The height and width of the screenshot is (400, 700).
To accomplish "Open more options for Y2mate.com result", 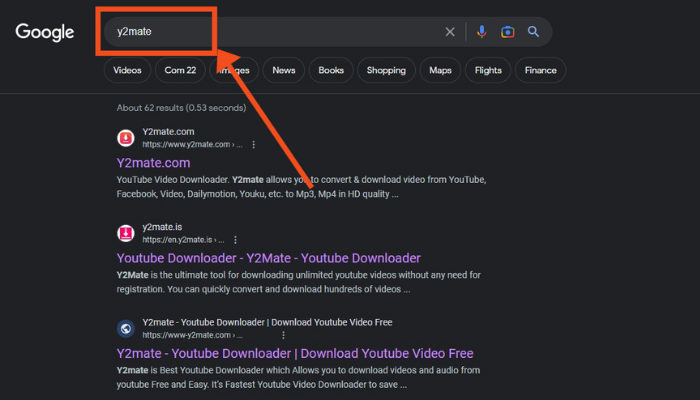I will (254, 145).
